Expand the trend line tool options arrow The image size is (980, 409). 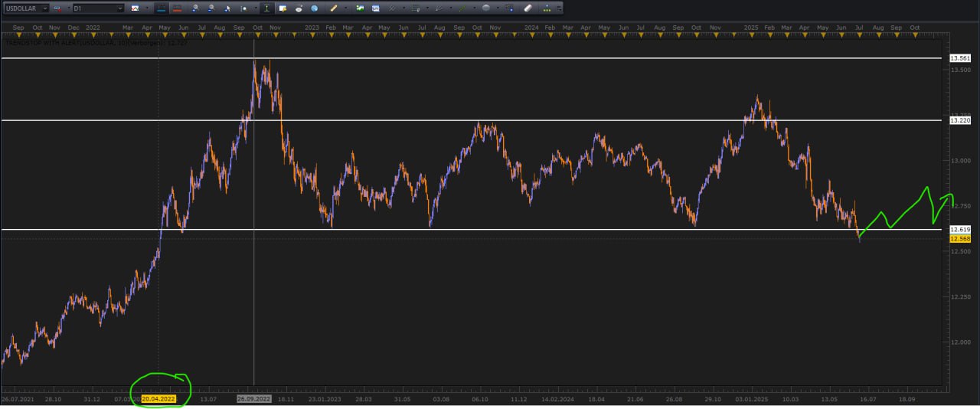[404, 8]
